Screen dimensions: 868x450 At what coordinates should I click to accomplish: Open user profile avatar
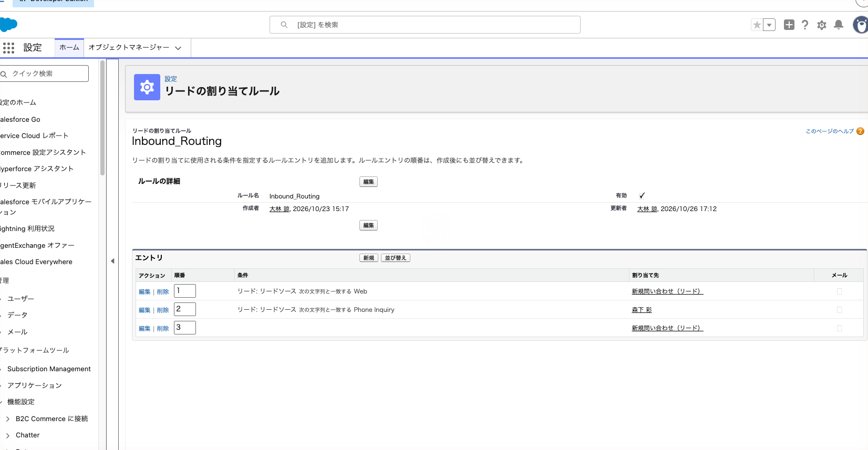pyautogui.click(x=861, y=25)
